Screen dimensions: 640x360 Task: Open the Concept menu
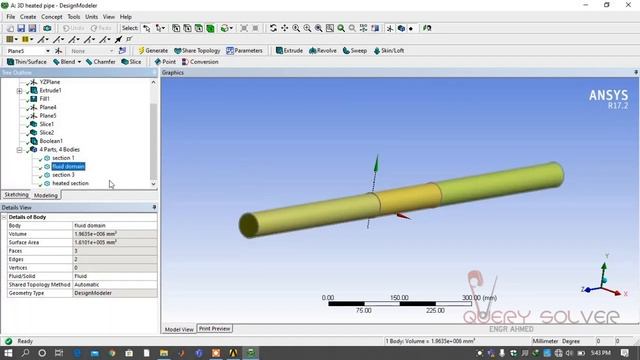click(x=52, y=17)
